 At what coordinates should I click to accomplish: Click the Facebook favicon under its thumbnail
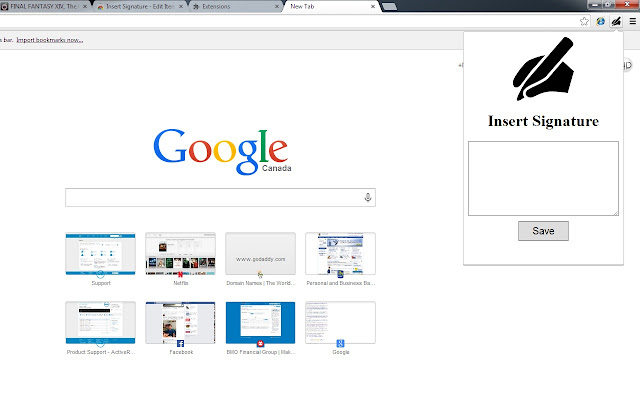pyautogui.click(x=180, y=343)
